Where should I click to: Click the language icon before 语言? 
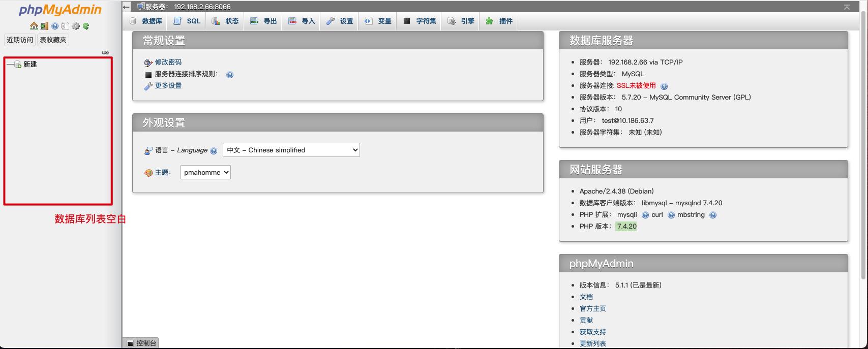(148, 150)
